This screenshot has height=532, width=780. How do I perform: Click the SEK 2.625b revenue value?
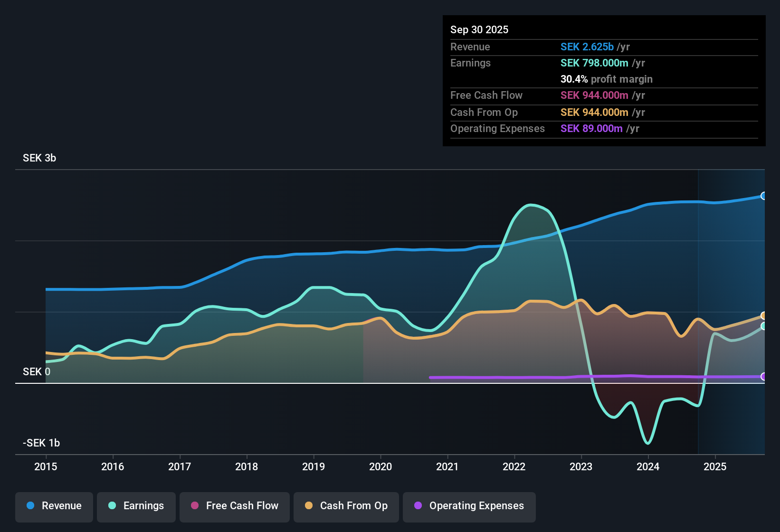pos(589,47)
